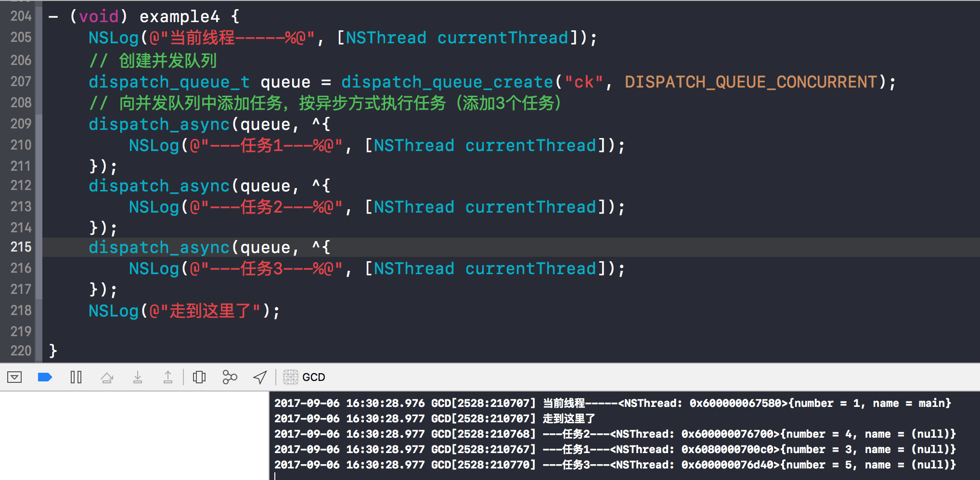The image size is (980, 480).
Task: Click the Step Over debug icon
Action: click(107, 377)
